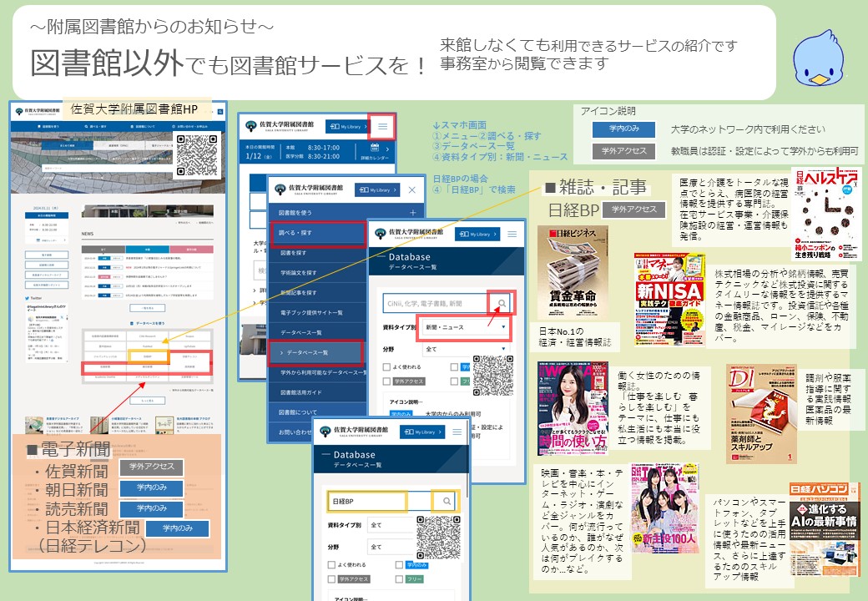Click the 学内のみ badge in the アイコン説明 legend
This screenshot has width=868, height=601.
(624, 129)
